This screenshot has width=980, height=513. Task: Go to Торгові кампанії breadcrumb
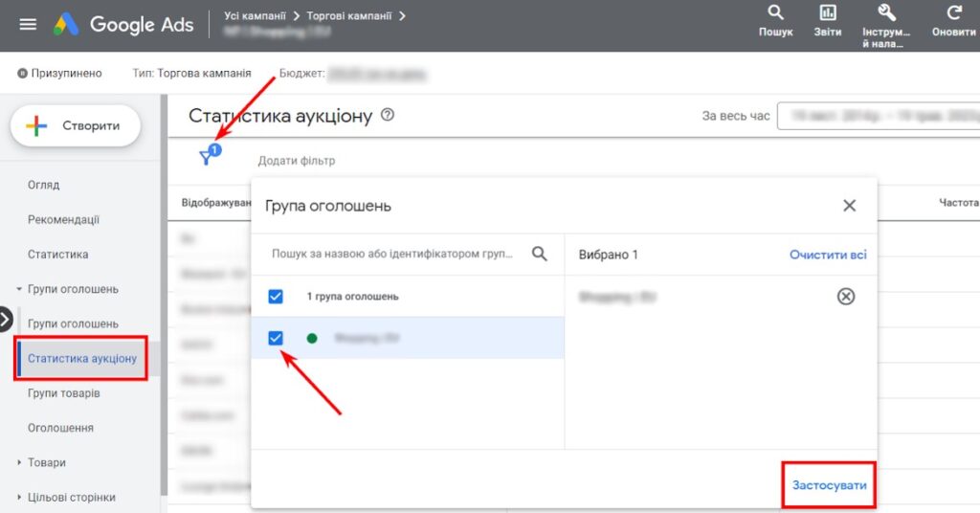click(x=348, y=15)
